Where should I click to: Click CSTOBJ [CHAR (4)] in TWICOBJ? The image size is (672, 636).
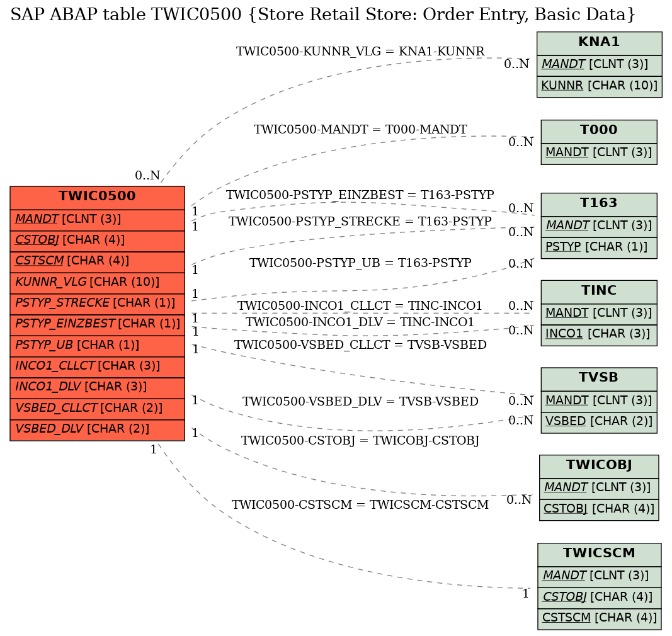pos(599,509)
